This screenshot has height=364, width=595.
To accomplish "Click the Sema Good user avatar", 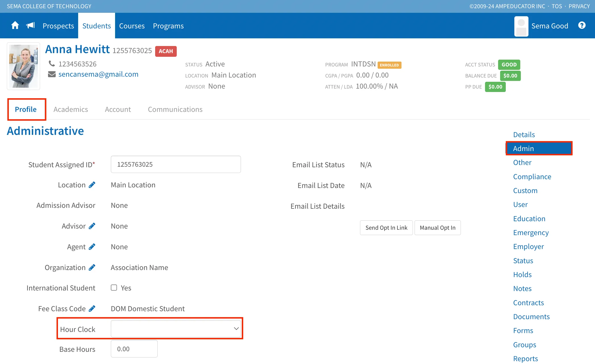I will [x=521, y=26].
